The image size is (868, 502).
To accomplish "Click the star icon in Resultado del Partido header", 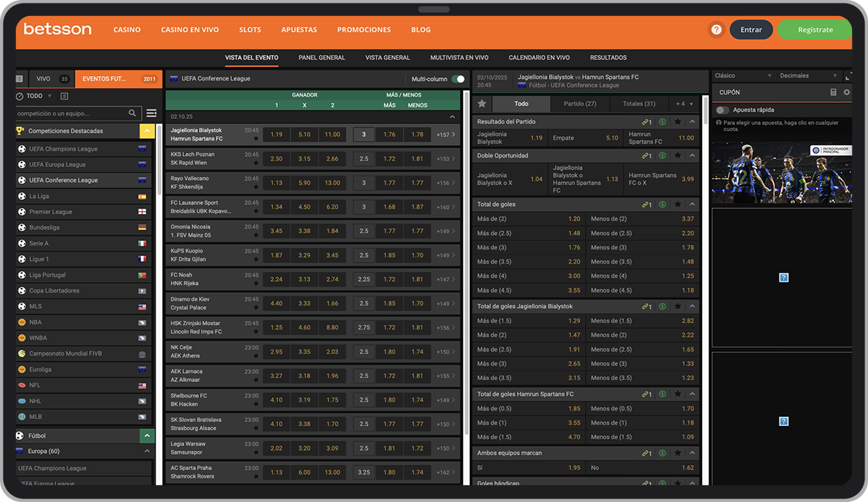I will 677,122.
